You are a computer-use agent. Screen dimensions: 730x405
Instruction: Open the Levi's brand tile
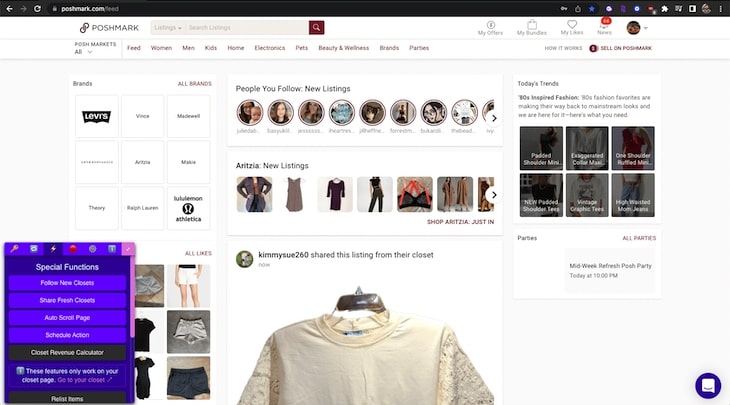click(96, 116)
